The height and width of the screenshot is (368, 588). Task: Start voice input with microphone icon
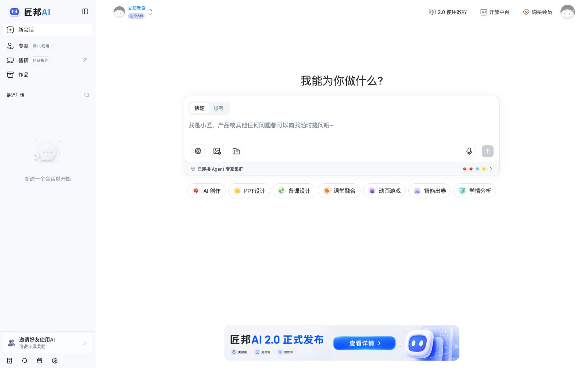pyautogui.click(x=469, y=151)
